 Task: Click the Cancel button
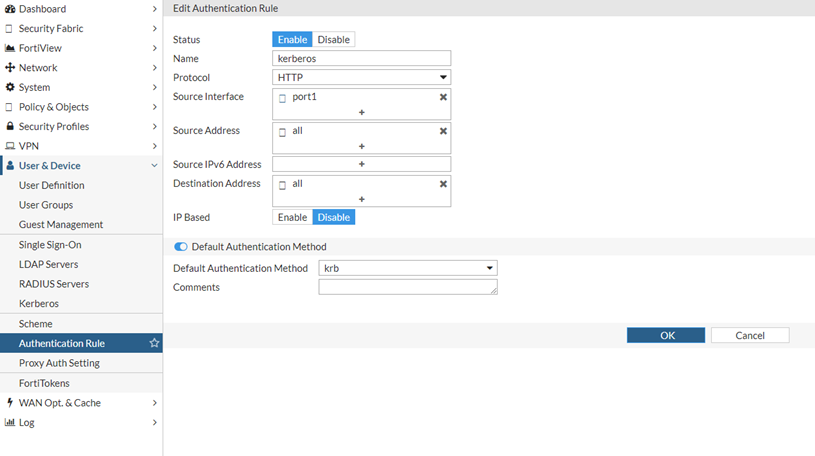[749, 335]
